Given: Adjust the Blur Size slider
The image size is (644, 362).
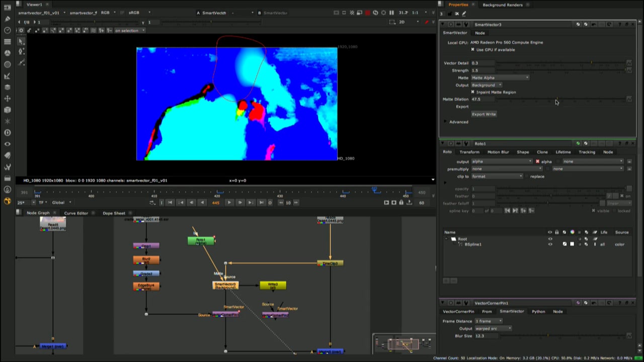Looking at the screenshot, I should (560, 336).
